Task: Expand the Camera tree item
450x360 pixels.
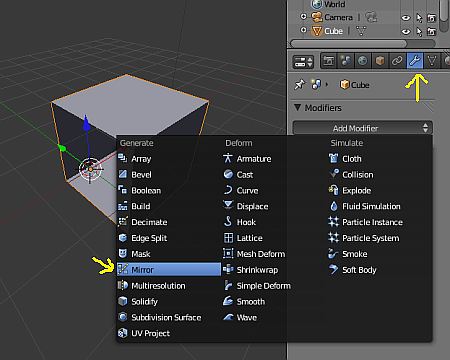Action: pyautogui.click(x=303, y=17)
